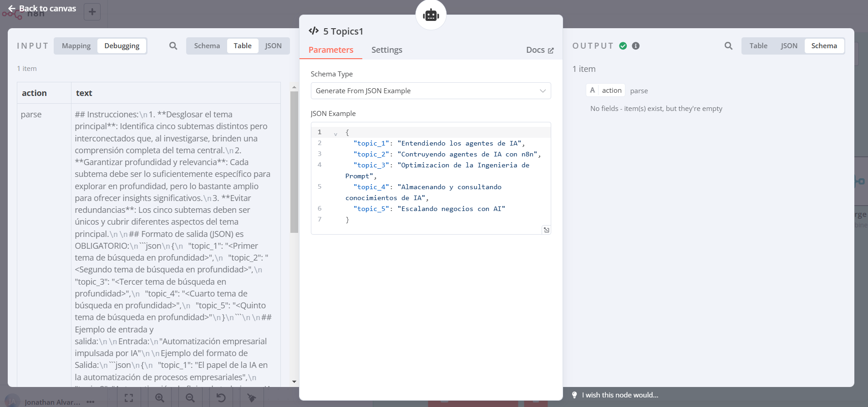The width and height of the screenshot is (868, 407).
Task: Click the reset zoom canvas icon
Action: pyautogui.click(x=221, y=398)
